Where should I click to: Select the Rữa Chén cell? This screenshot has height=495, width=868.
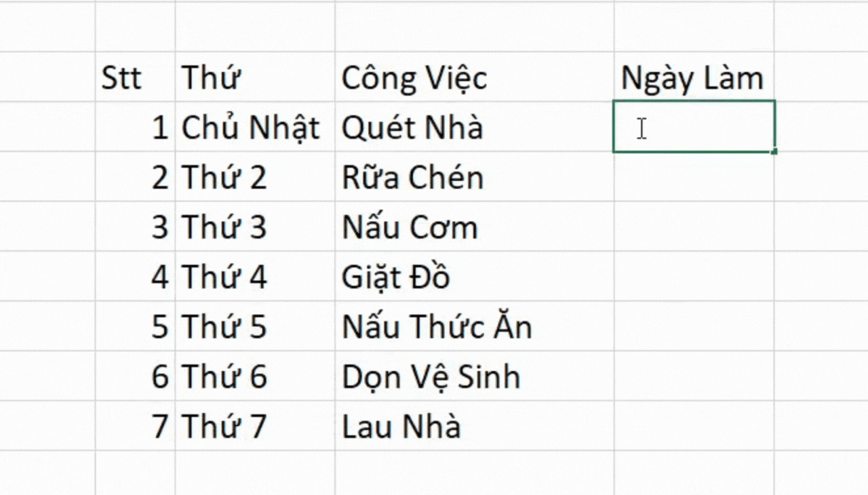[475, 177]
